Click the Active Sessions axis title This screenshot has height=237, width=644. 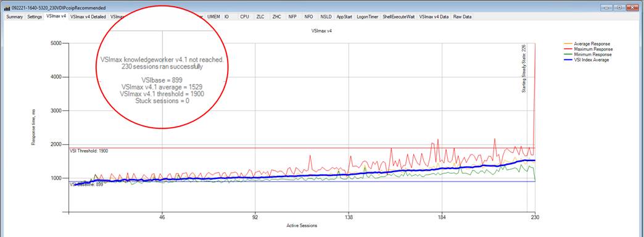pyautogui.click(x=302, y=225)
